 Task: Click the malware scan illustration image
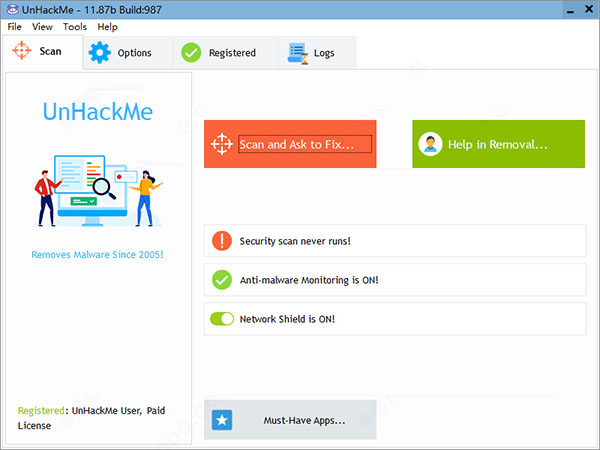pyautogui.click(x=99, y=190)
